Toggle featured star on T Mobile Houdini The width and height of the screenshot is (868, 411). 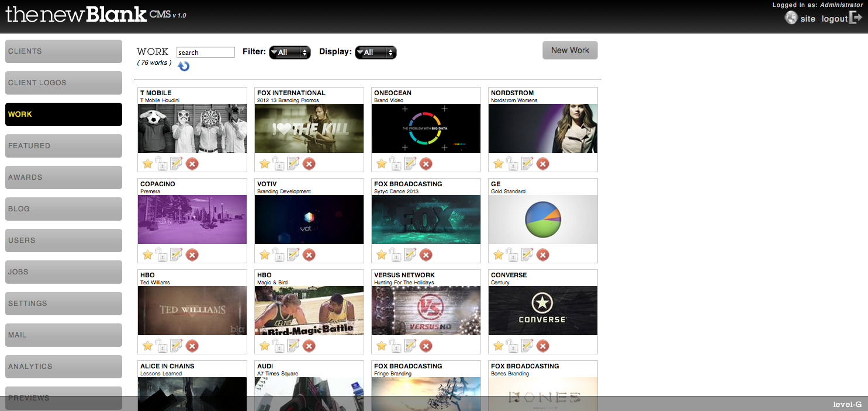[x=148, y=163]
